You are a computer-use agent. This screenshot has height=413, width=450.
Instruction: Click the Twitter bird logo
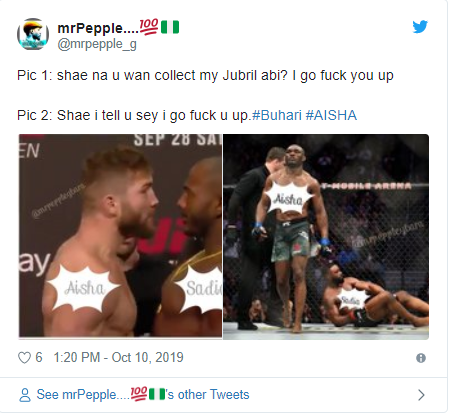(420, 27)
